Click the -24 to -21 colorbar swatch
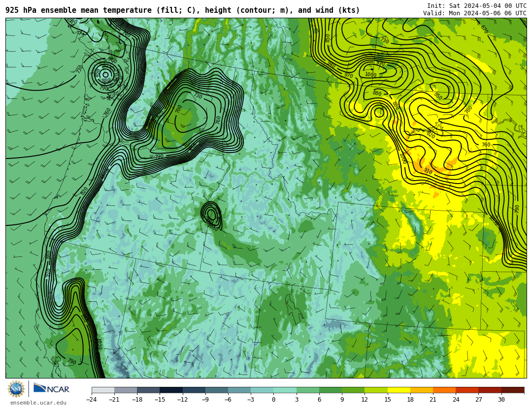 (103, 390)
